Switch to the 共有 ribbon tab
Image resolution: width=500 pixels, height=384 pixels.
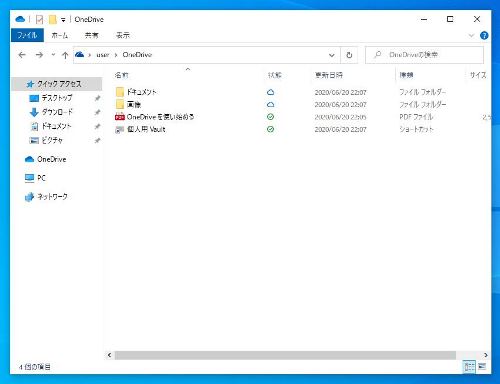click(92, 35)
